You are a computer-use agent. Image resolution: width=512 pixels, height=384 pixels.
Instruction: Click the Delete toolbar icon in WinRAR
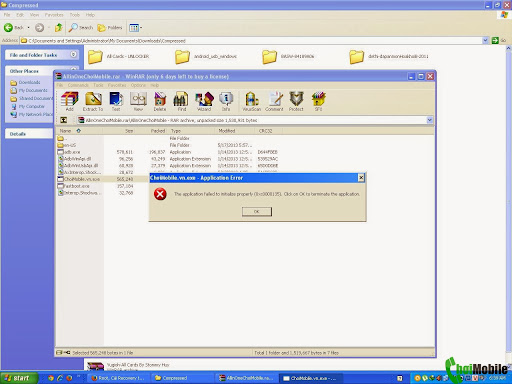pyautogui.click(x=160, y=101)
